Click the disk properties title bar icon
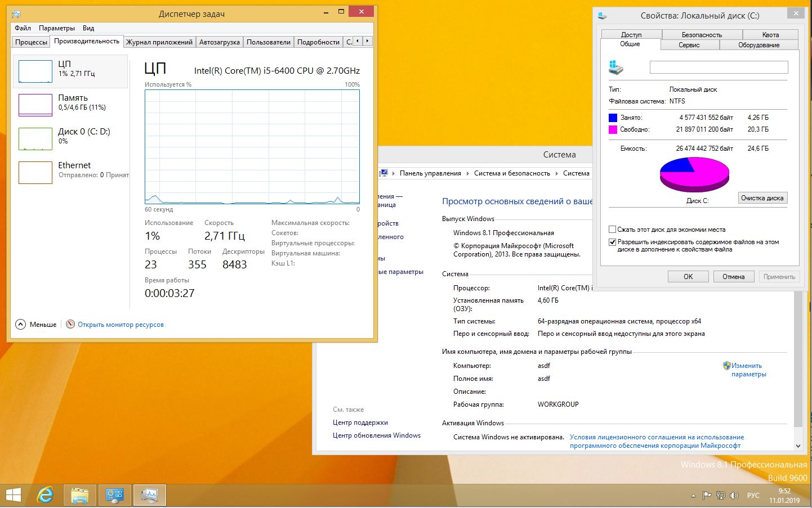The image size is (812, 508). pyautogui.click(x=603, y=16)
